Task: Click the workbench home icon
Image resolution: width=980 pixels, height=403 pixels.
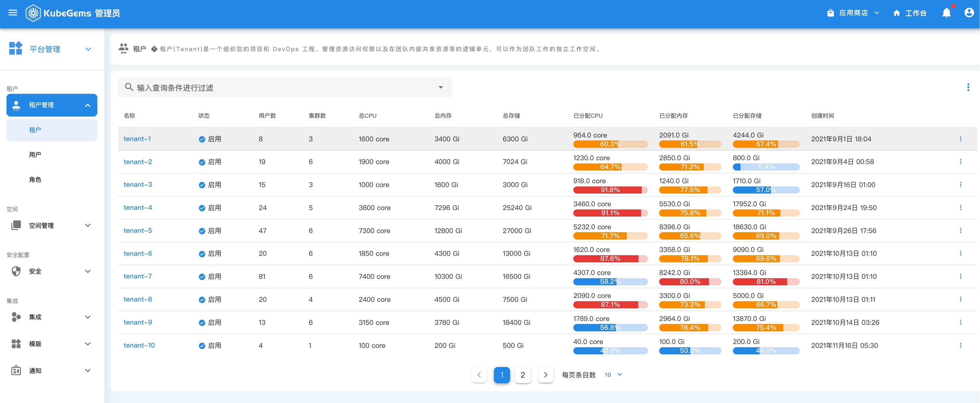Action: [x=896, y=13]
